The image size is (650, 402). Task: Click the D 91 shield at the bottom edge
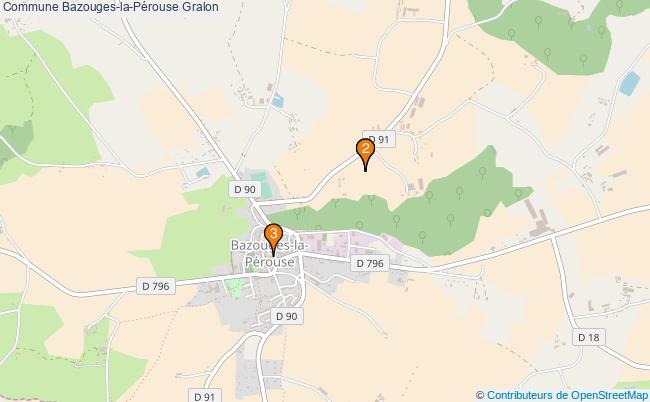tap(205, 396)
